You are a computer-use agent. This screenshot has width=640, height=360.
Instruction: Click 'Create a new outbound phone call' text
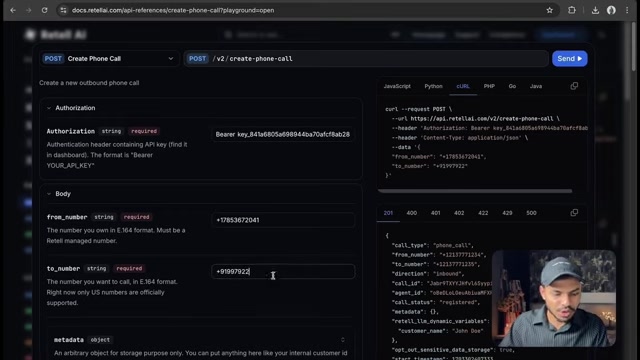89,83
